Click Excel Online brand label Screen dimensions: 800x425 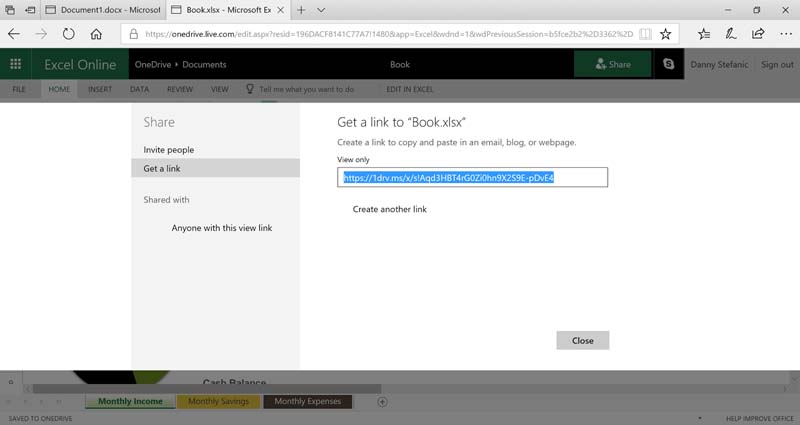point(80,64)
